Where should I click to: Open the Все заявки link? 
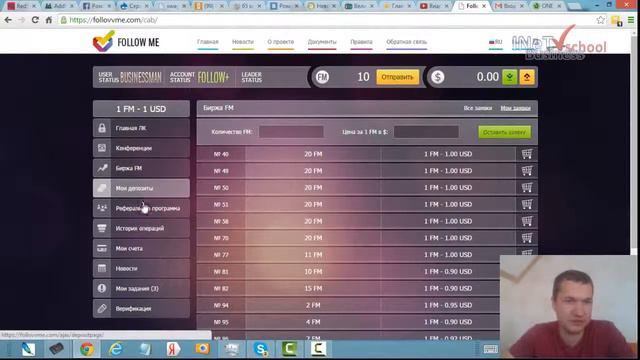[478, 108]
